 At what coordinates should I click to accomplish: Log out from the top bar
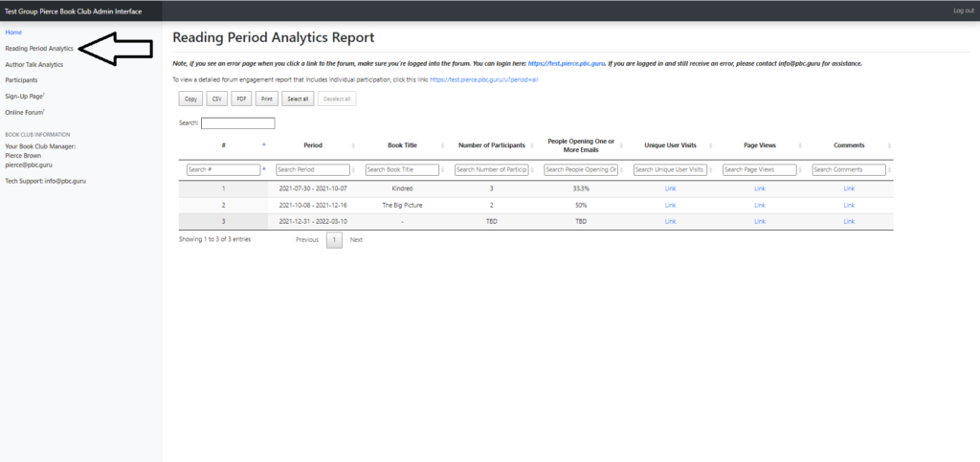point(963,10)
